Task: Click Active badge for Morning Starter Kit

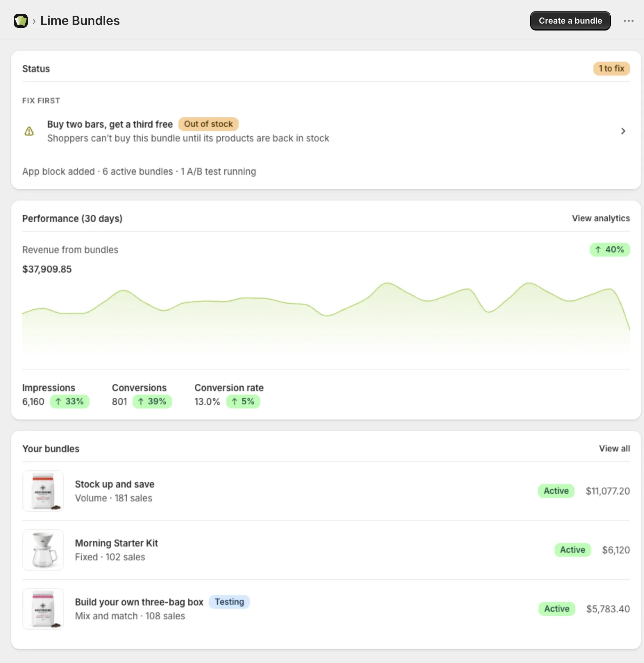Action: click(573, 550)
